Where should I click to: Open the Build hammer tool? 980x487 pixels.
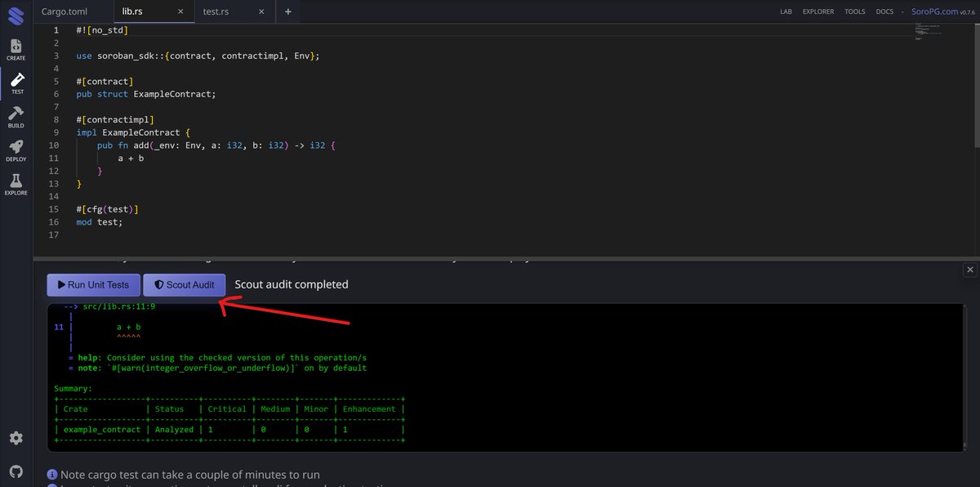(16, 116)
